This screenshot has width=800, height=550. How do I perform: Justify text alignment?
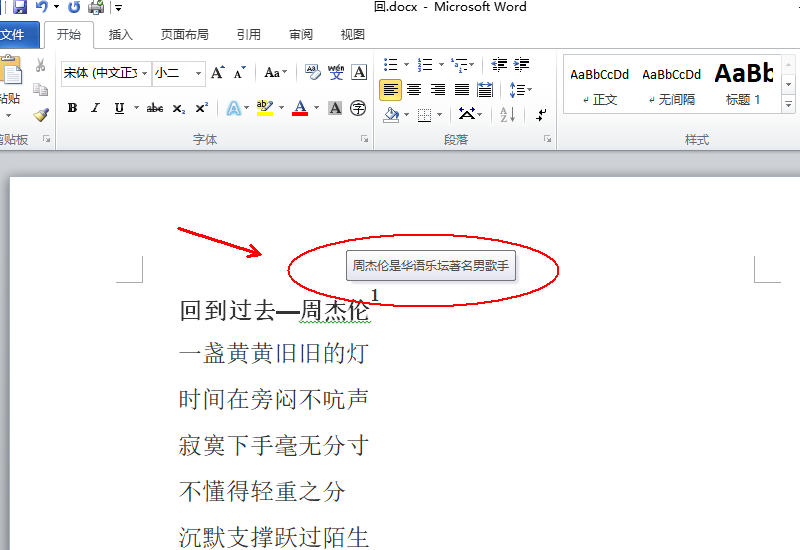pyautogui.click(x=462, y=90)
